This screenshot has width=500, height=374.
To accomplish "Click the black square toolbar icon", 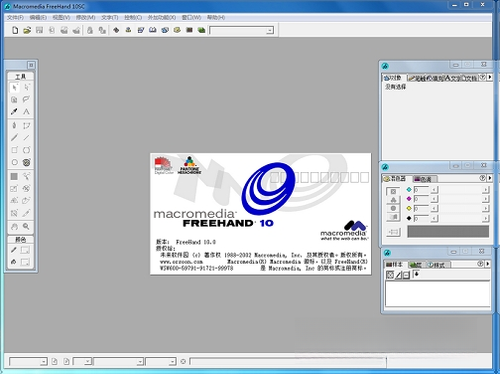I will click(x=190, y=30).
